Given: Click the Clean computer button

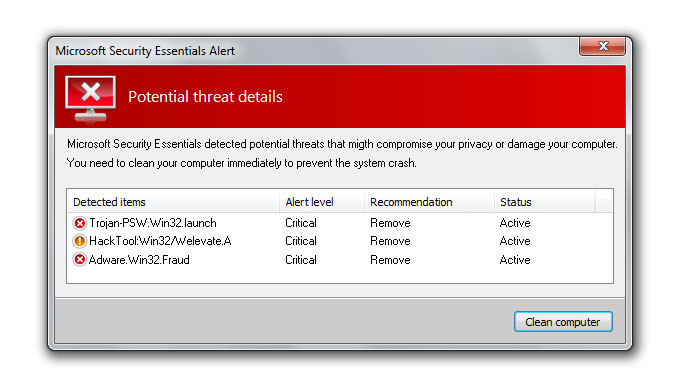Looking at the screenshot, I should pos(563,322).
